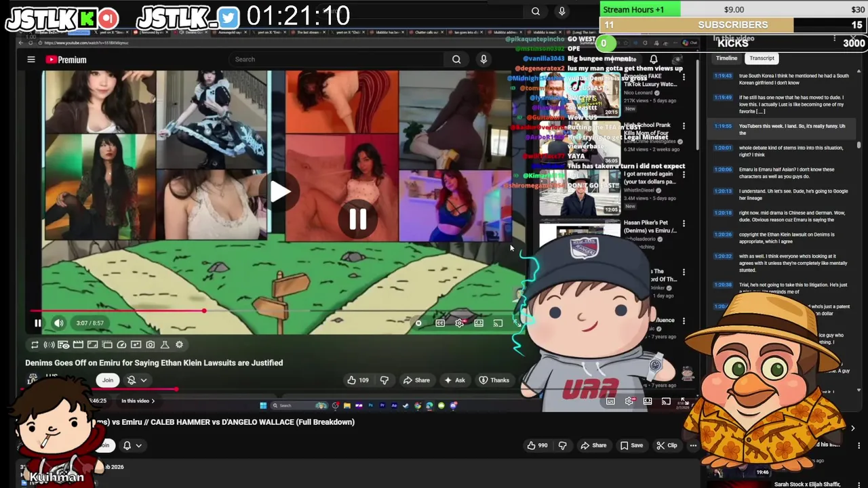
Task: Click the outer page microphone icon
Action: (x=561, y=11)
